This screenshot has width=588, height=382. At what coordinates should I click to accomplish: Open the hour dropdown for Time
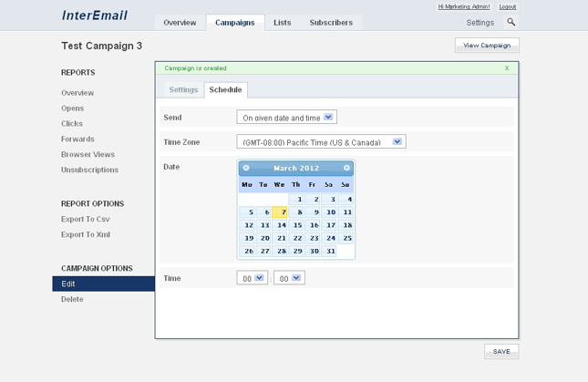click(x=251, y=278)
